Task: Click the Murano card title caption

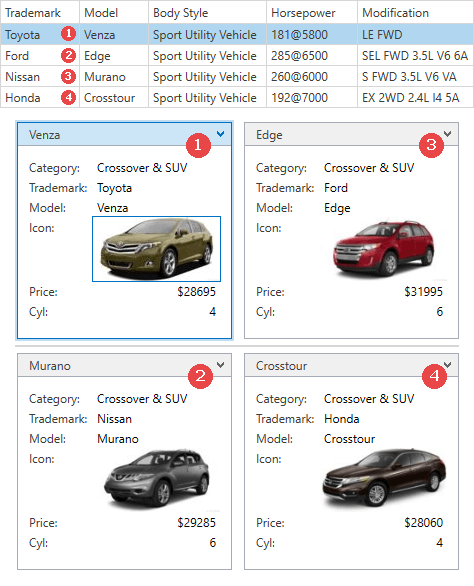Action: coord(50,366)
